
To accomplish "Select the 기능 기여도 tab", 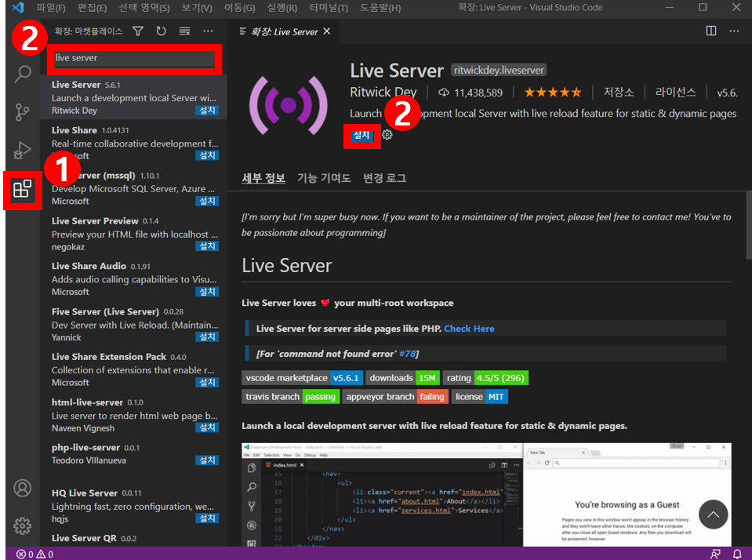I will point(324,178).
